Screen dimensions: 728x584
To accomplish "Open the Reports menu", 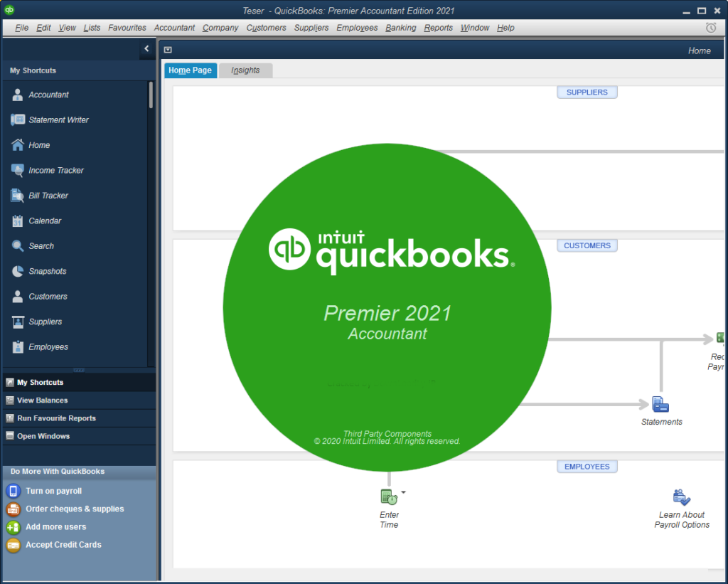I will (438, 28).
